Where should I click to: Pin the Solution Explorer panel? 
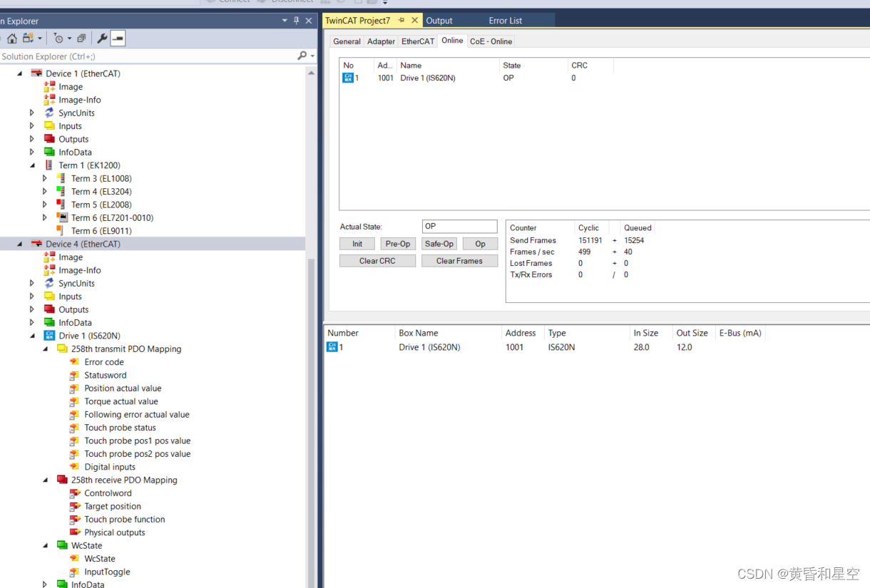tap(296, 21)
